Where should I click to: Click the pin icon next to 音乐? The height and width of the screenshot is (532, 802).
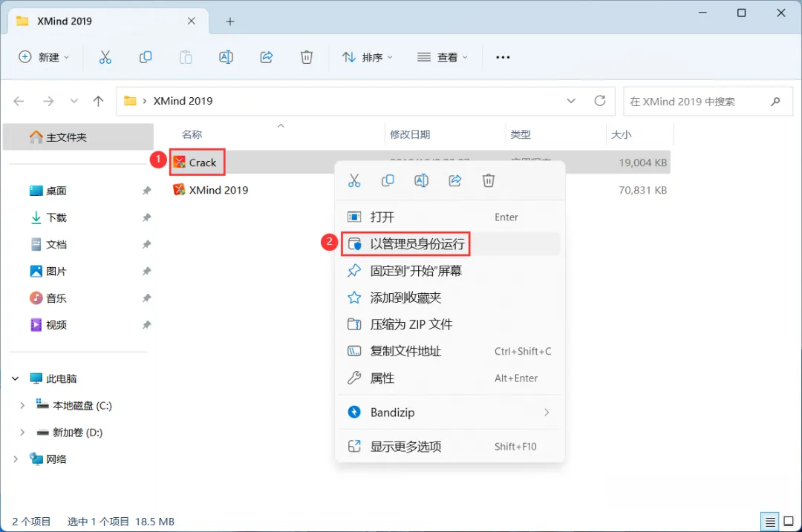coord(147,298)
